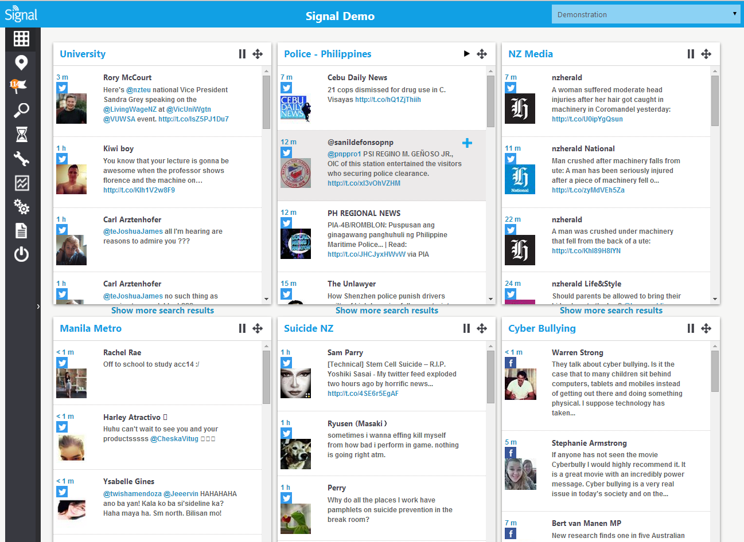Screen dimensions: 744x542
Task: Click Warren Strong's profile picture
Action: (521, 384)
